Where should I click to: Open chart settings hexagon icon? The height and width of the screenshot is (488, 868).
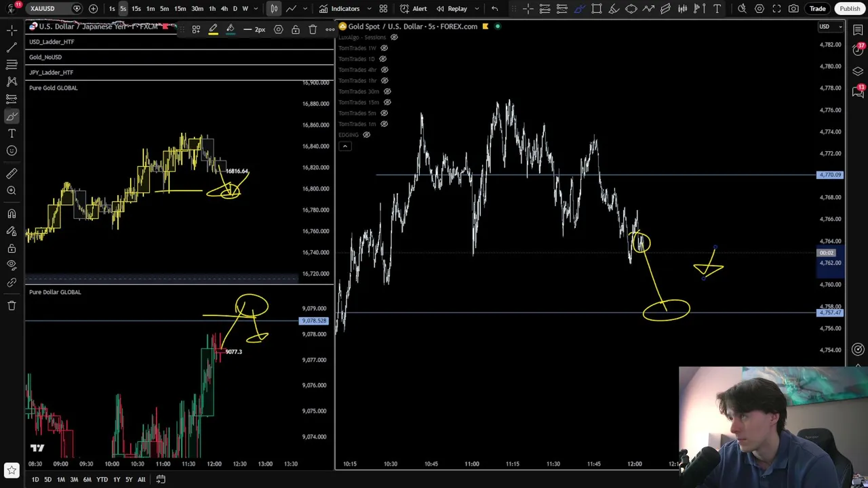point(759,8)
